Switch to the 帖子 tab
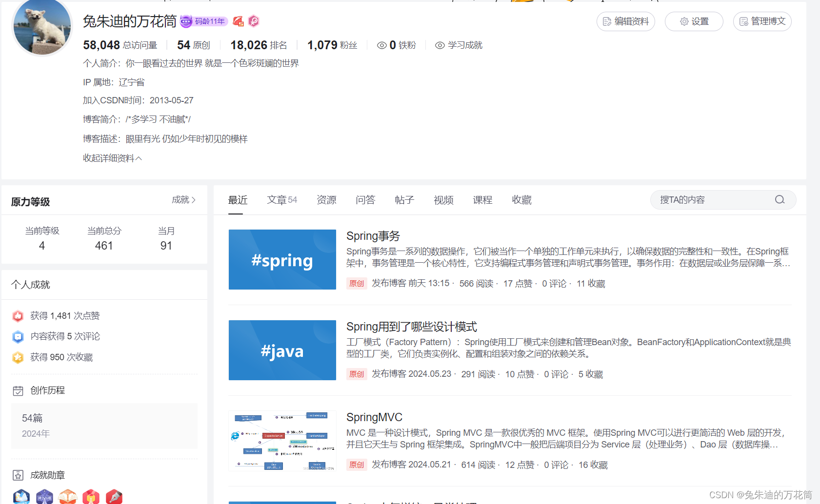This screenshot has height=504, width=820. click(x=404, y=200)
